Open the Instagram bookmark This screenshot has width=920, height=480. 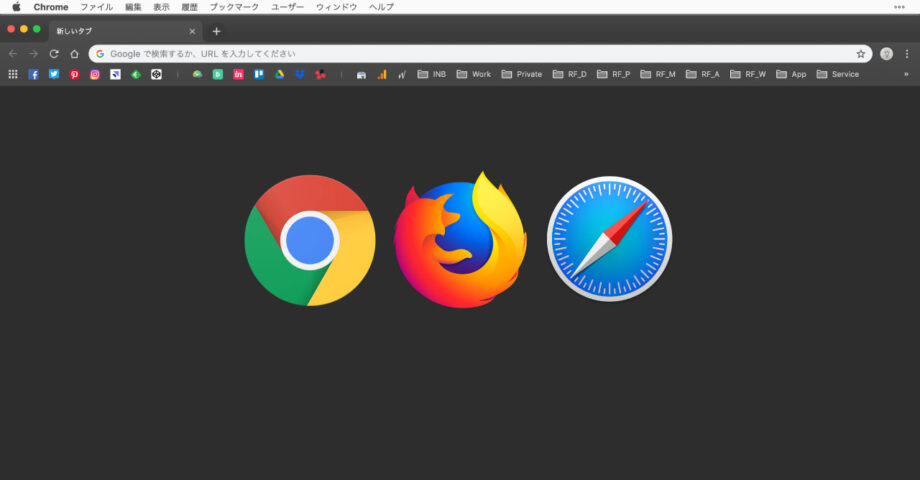pos(95,74)
